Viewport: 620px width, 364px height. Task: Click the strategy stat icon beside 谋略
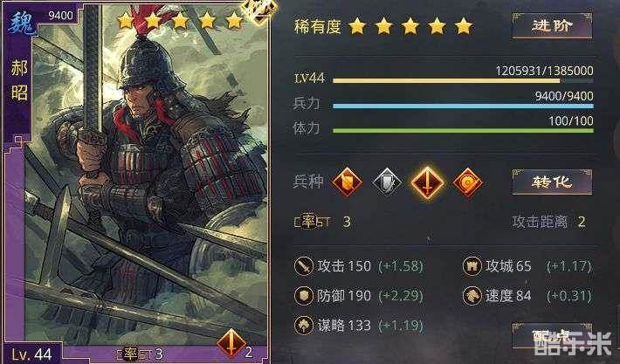(x=304, y=326)
